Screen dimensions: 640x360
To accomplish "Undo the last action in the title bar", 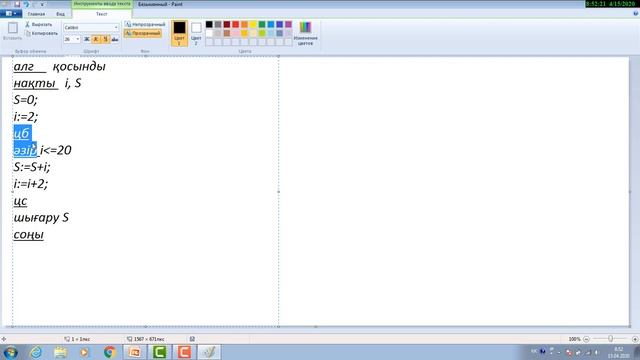I will (x=26, y=4).
